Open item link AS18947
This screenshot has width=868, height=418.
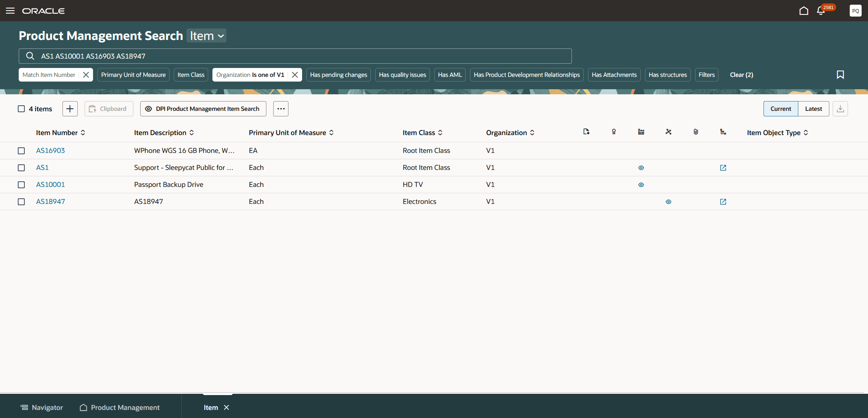[x=51, y=202]
